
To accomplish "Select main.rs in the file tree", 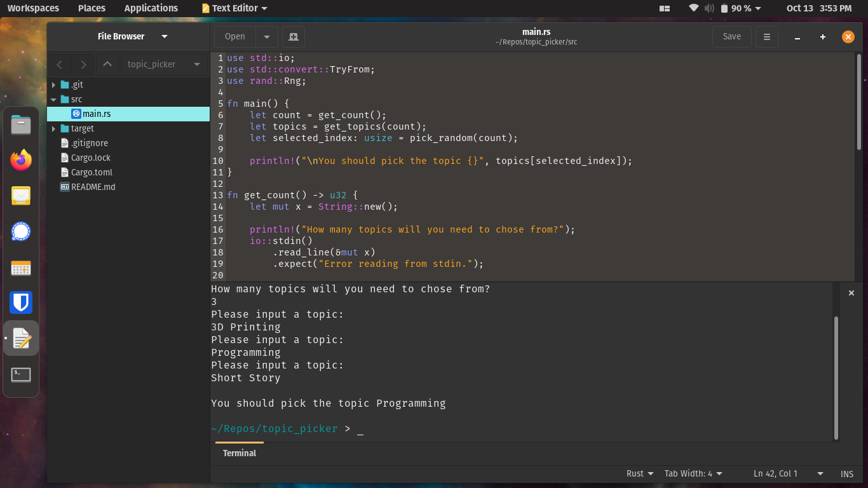I will [x=128, y=114].
